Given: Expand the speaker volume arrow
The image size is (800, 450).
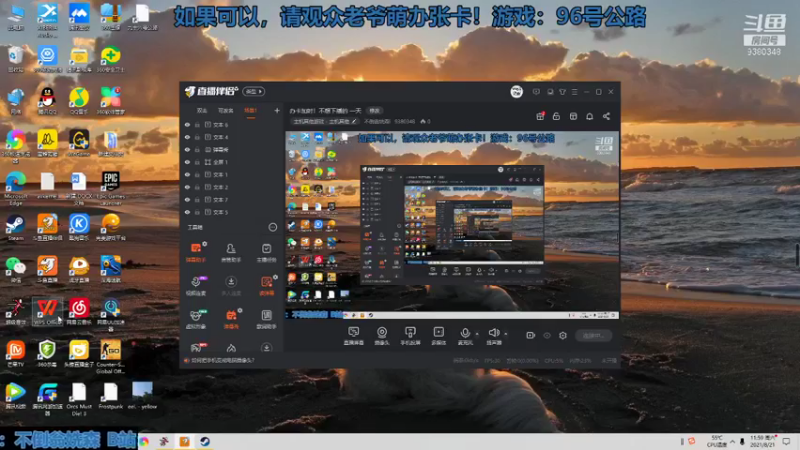Looking at the screenshot, I should click(x=506, y=334).
